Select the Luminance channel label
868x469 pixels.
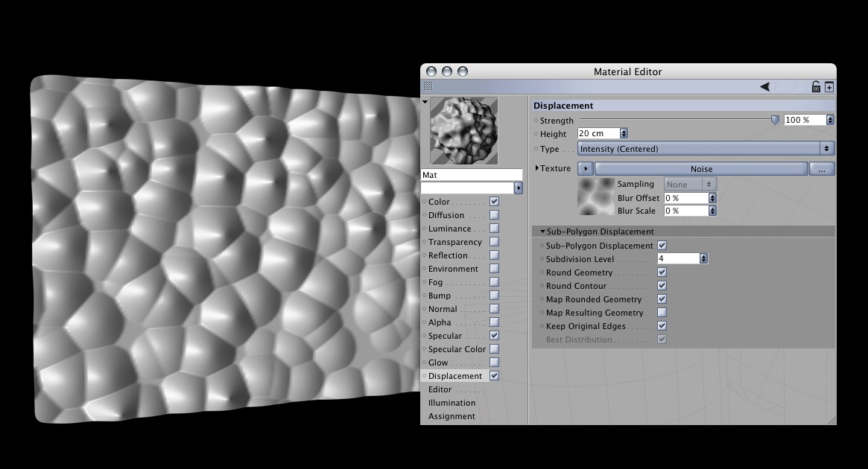(x=449, y=229)
